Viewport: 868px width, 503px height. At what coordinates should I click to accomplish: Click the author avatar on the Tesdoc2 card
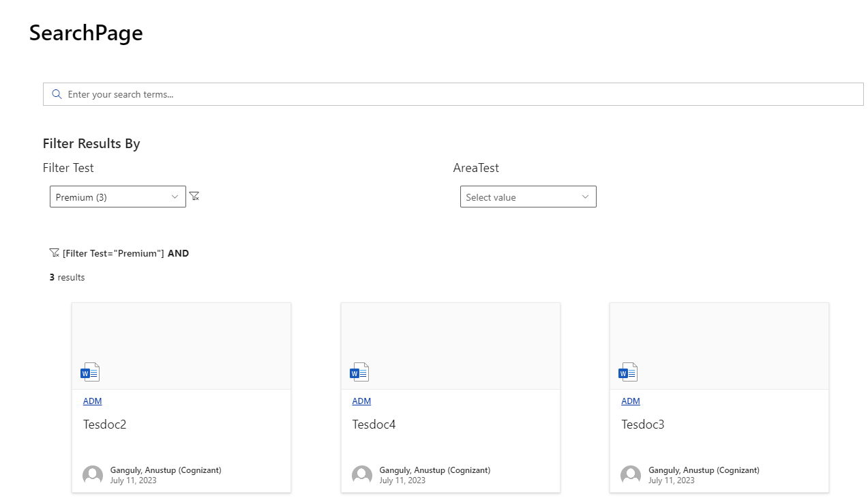tap(93, 474)
